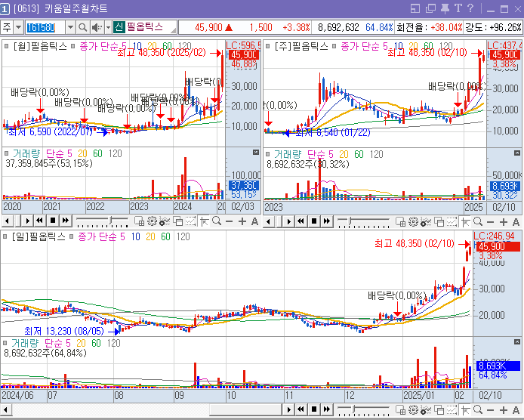Click the T font icon in title bar

458,8
